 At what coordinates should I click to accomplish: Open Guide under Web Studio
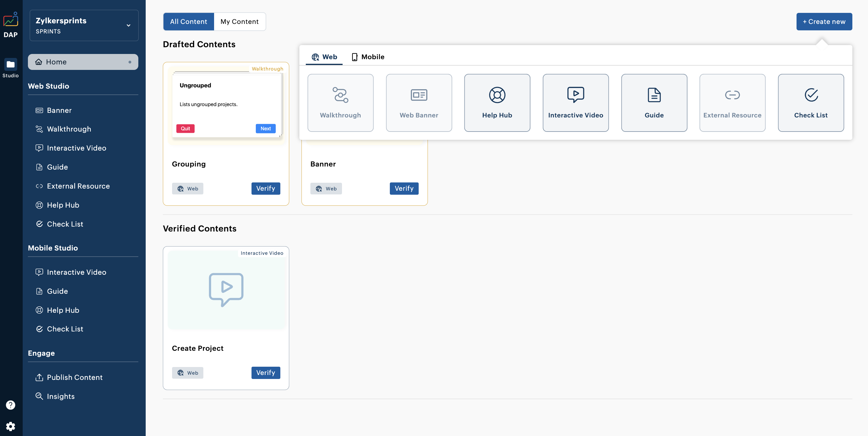coord(52,167)
